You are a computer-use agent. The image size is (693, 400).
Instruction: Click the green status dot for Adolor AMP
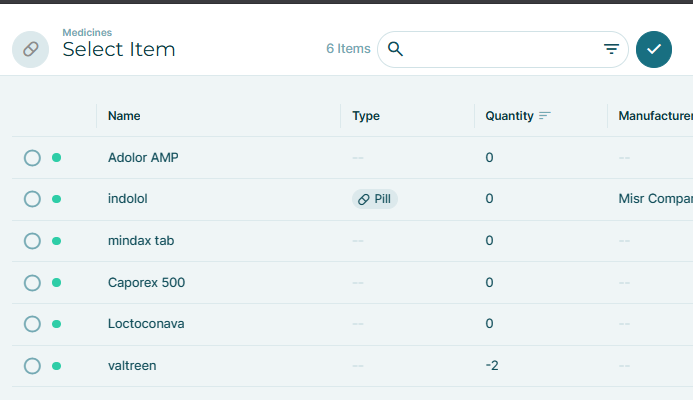(x=56, y=158)
